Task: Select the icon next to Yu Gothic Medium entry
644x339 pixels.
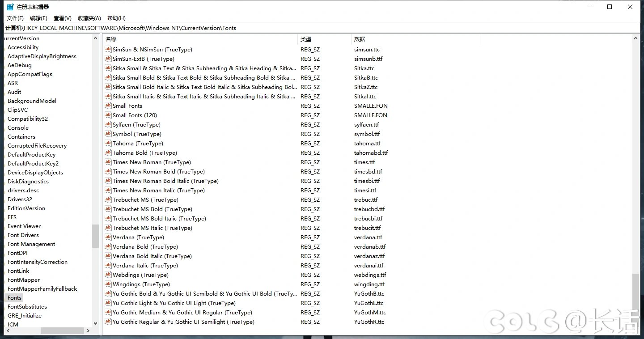Action: (108, 312)
